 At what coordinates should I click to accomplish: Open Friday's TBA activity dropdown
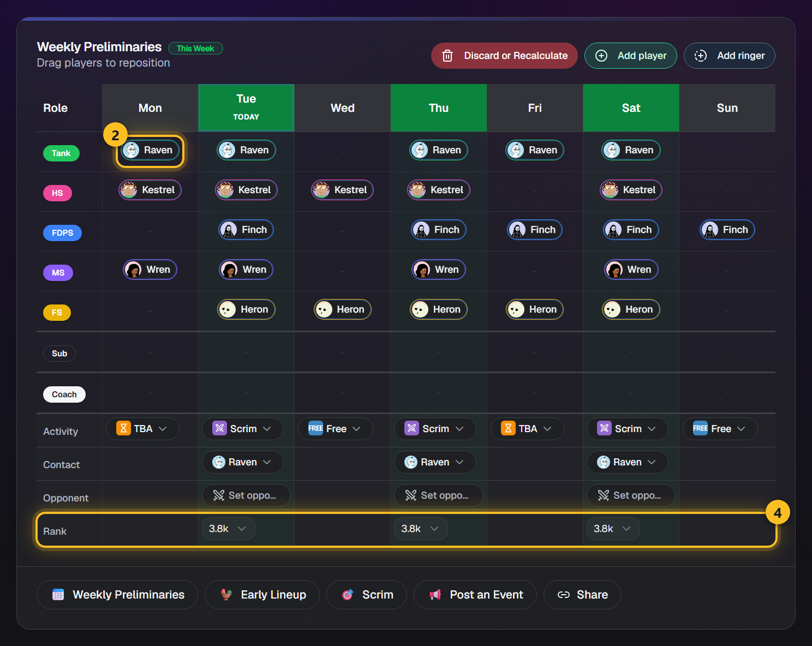(x=527, y=429)
